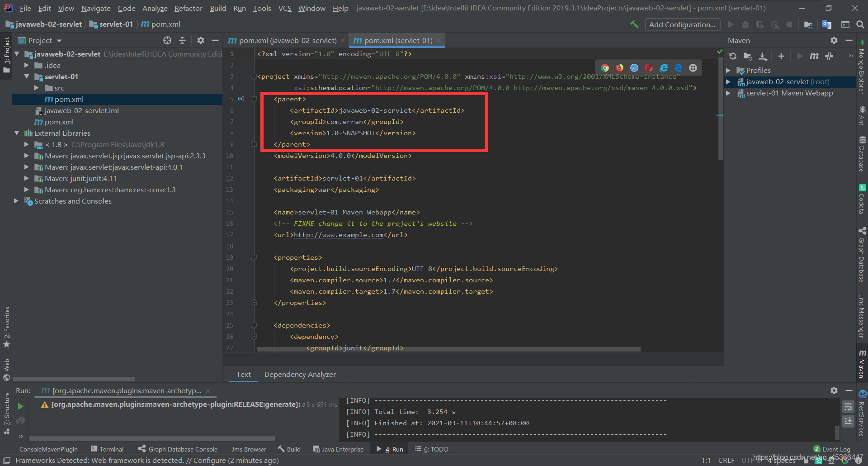Open page preview in Safari icon
Image resolution: width=868 pixels, height=466 pixels.
tap(634, 68)
